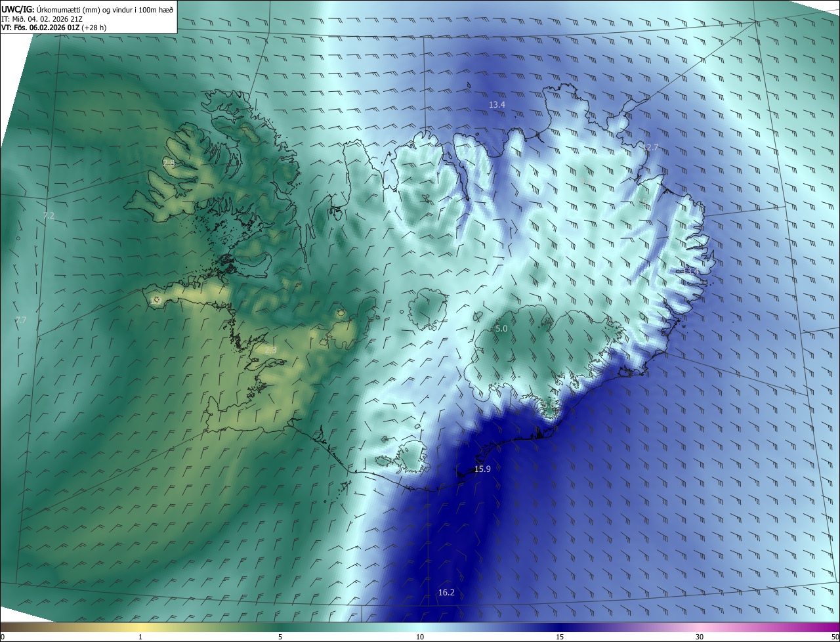Click the 2.8 value in the Westfjords
Screen dimensions: 840x642
[169, 163]
